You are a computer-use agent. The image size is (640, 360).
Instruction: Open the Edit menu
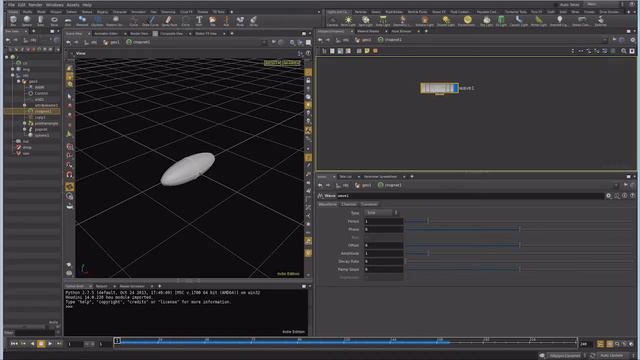[x=21, y=5]
